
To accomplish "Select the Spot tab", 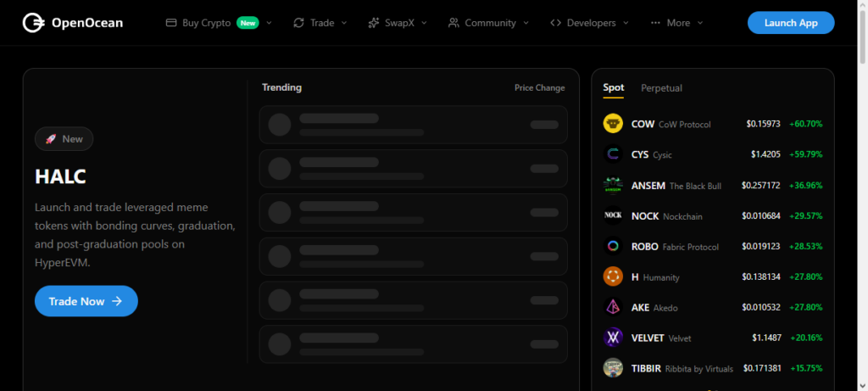I will click(614, 87).
